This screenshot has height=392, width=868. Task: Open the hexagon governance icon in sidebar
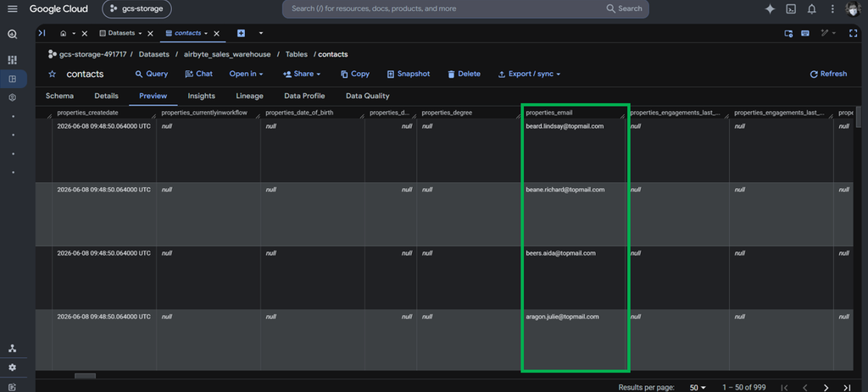pyautogui.click(x=12, y=97)
